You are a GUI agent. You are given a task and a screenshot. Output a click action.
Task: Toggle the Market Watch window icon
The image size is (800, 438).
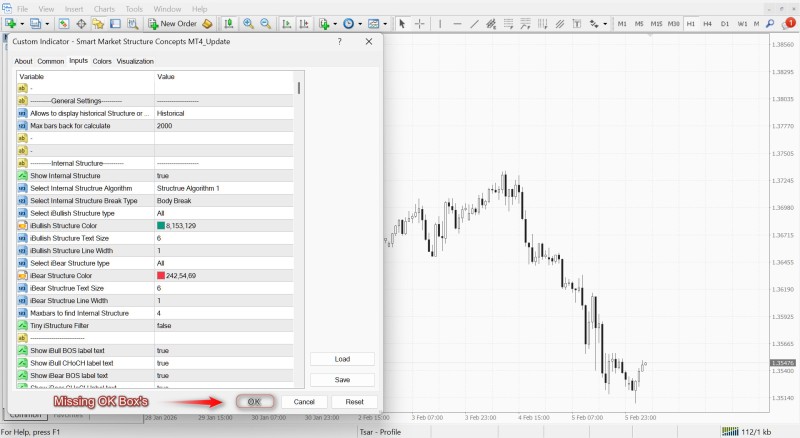64,23
